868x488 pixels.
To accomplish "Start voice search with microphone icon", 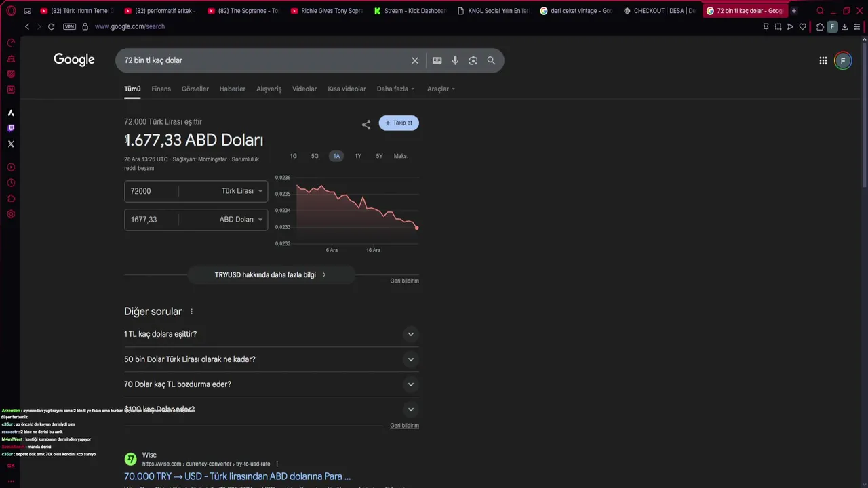I will coord(455,60).
